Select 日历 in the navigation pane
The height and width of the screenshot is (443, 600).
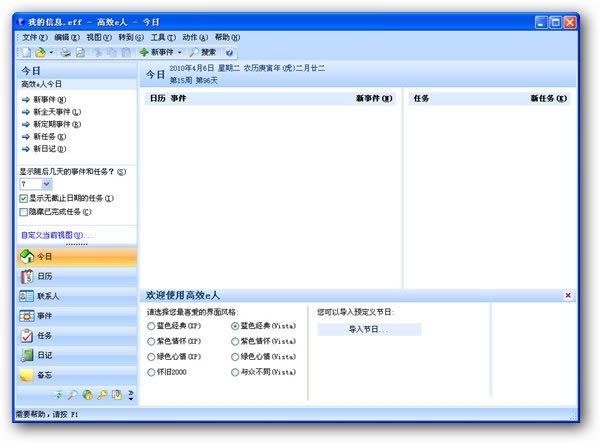coord(77,276)
